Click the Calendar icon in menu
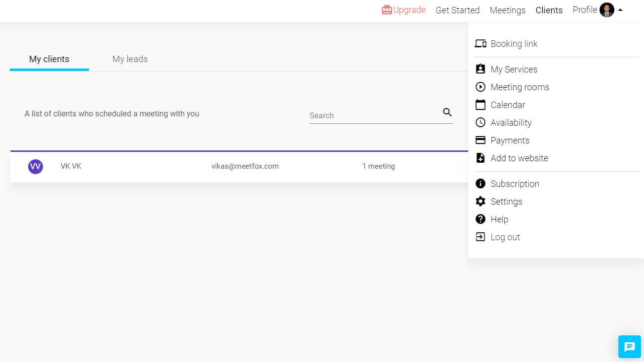644x362 pixels. tap(480, 105)
